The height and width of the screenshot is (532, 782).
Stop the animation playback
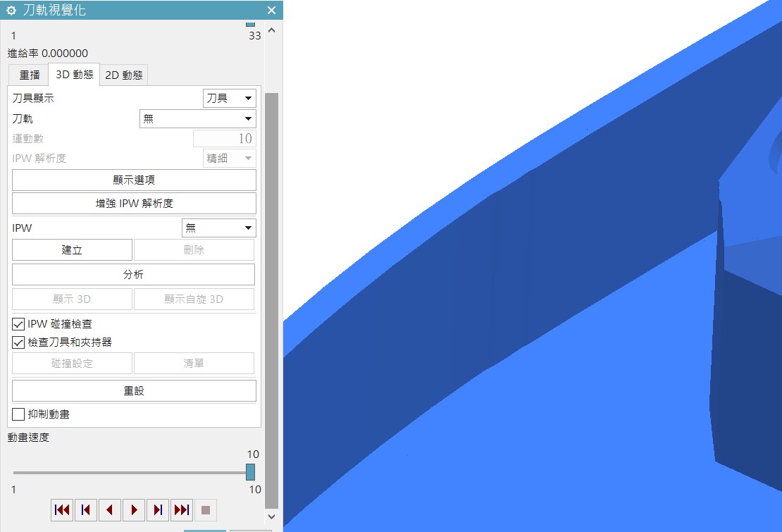coord(206,509)
